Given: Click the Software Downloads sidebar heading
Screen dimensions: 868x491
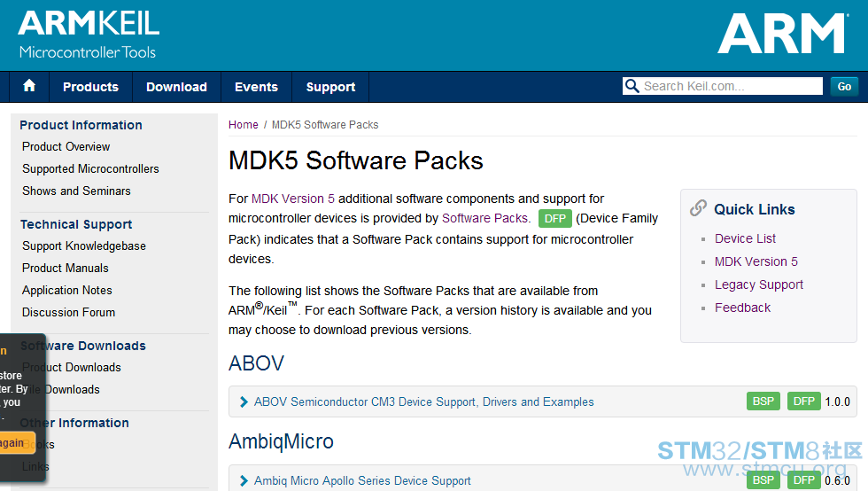Looking at the screenshot, I should point(83,346).
